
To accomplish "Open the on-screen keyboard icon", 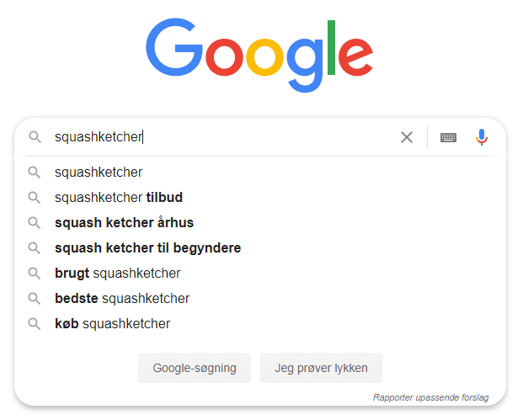I will pyautogui.click(x=448, y=137).
